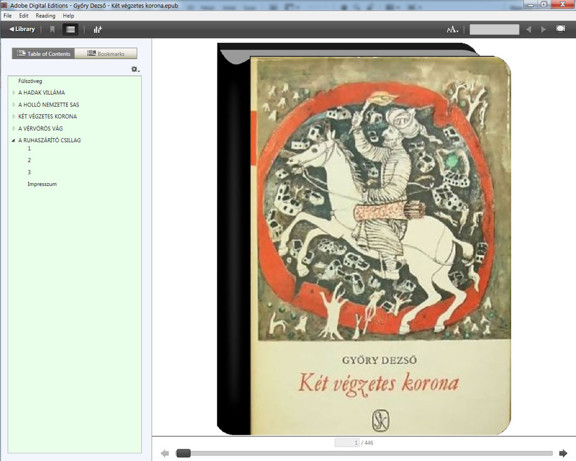Open the text size AA menu
Viewport: 576px width, 461px height.
coord(452,29)
